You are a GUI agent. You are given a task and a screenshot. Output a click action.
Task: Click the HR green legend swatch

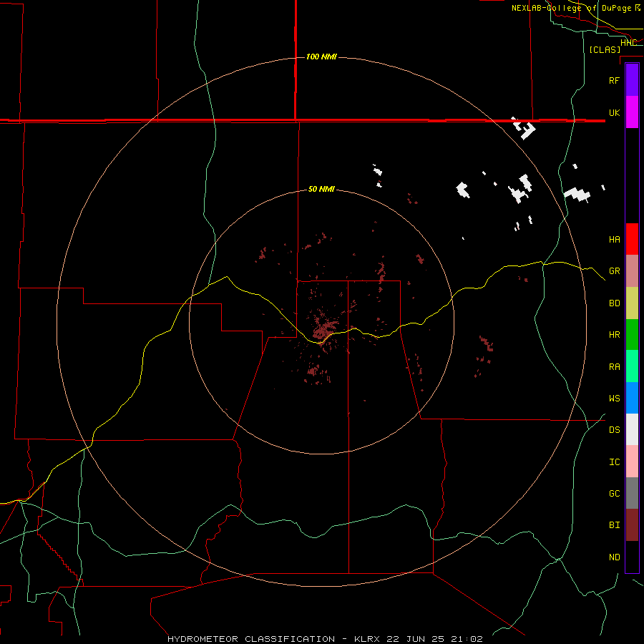632,334
